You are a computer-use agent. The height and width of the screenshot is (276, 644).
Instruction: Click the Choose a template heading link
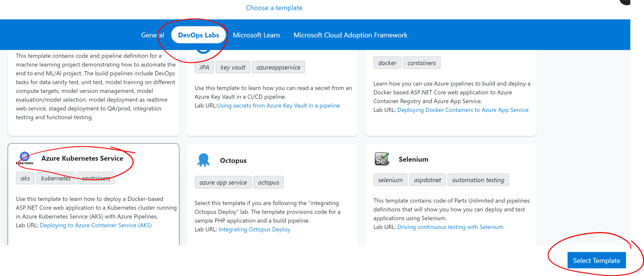coord(274,8)
